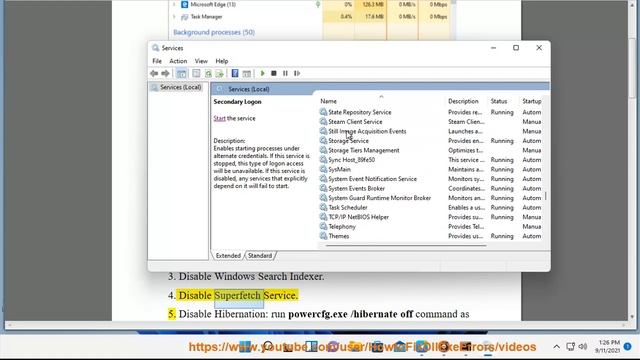Go forward using the Services toolbar arrow
This screenshot has height=360, width=640.
pos(165,73)
